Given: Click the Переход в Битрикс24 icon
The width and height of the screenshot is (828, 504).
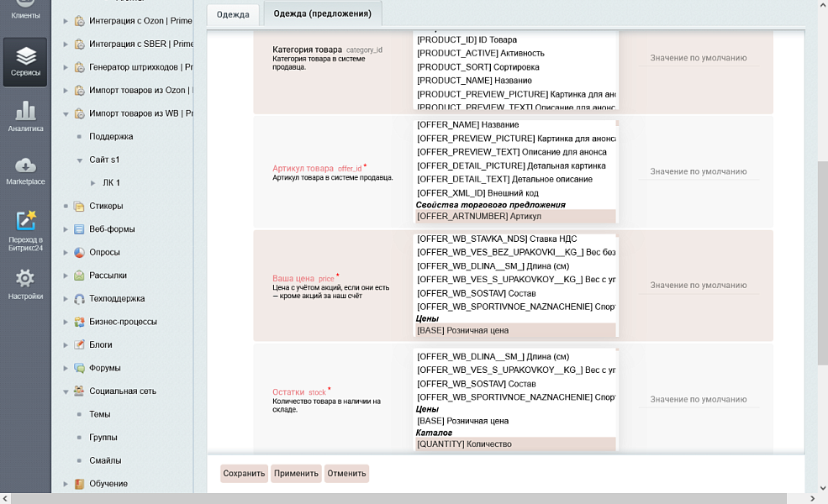Looking at the screenshot, I should (x=25, y=228).
